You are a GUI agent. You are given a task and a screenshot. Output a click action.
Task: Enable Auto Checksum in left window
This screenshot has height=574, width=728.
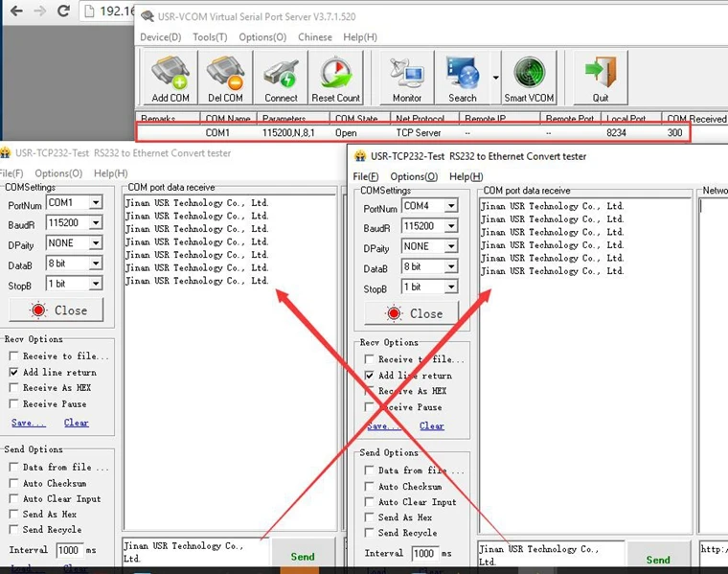pyautogui.click(x=14, y=483)
